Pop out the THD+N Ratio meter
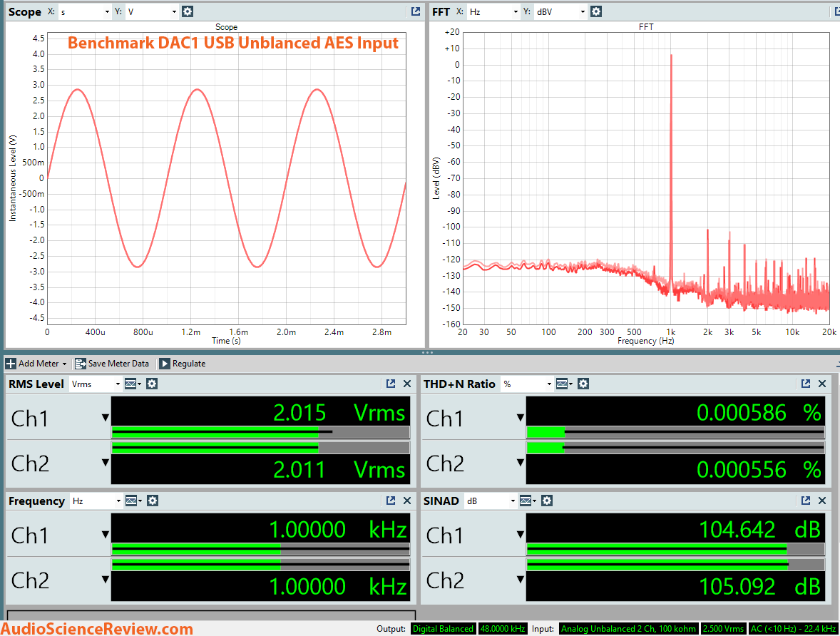Image resolution: width=840 pixels, height=636 pixels. pyautogui.click(x=806, y=384)
